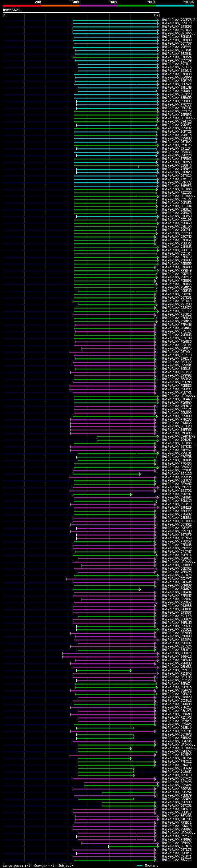The height and width of the screenshot is (868, 197).
Task: Click label UniRef100_Q10HP9
Action: point(177,697)
